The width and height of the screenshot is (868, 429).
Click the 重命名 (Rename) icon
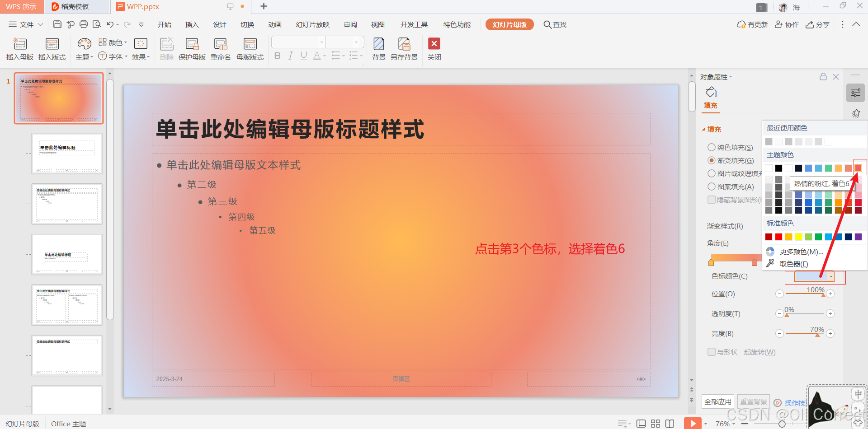pos(221,44)
